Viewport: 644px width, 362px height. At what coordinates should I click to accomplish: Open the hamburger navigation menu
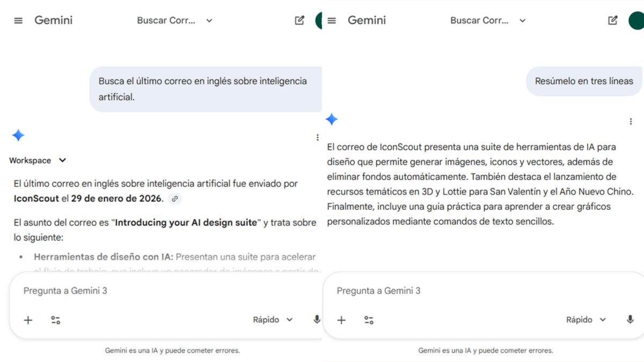[18, 20]
